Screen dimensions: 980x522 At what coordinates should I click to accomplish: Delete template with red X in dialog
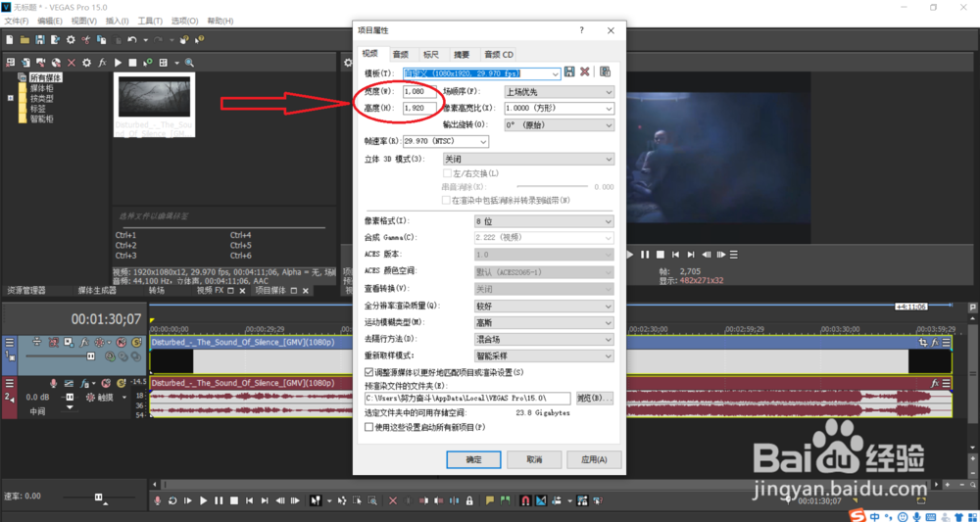584,71
